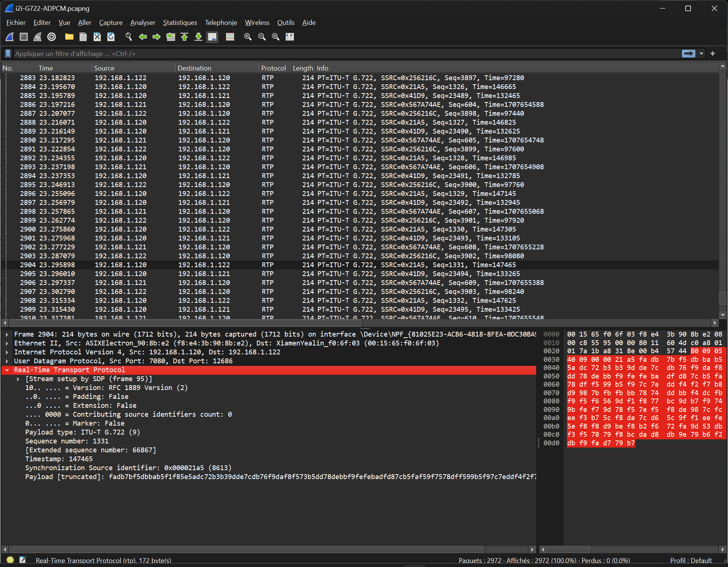Select packet 2890 with Seq=605

click(x=360, y=140)
